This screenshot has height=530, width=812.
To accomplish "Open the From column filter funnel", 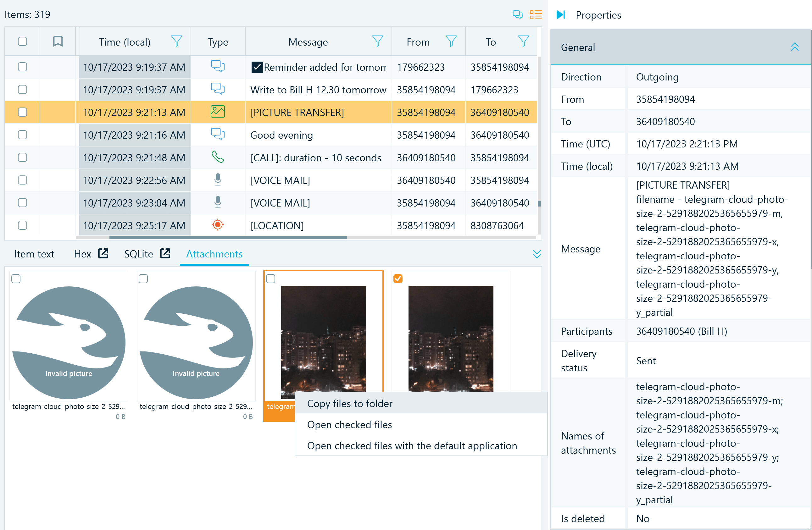I will (x=451, y=41).
